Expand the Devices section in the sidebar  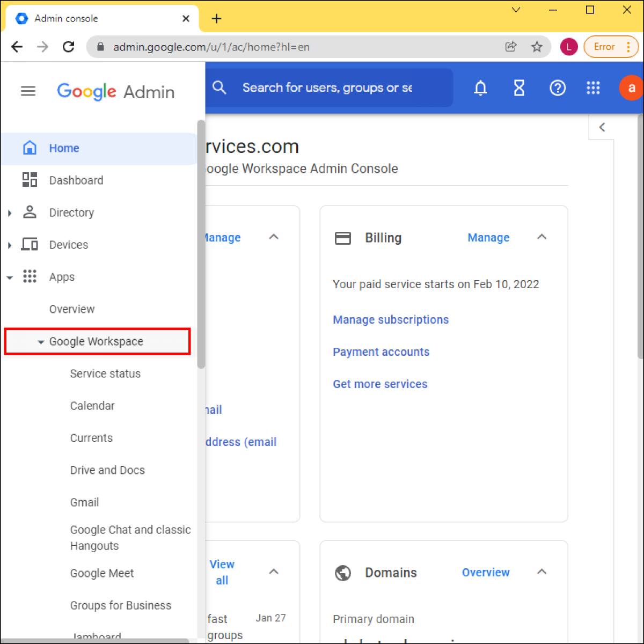pyautogui.click(x=9, y=245)
